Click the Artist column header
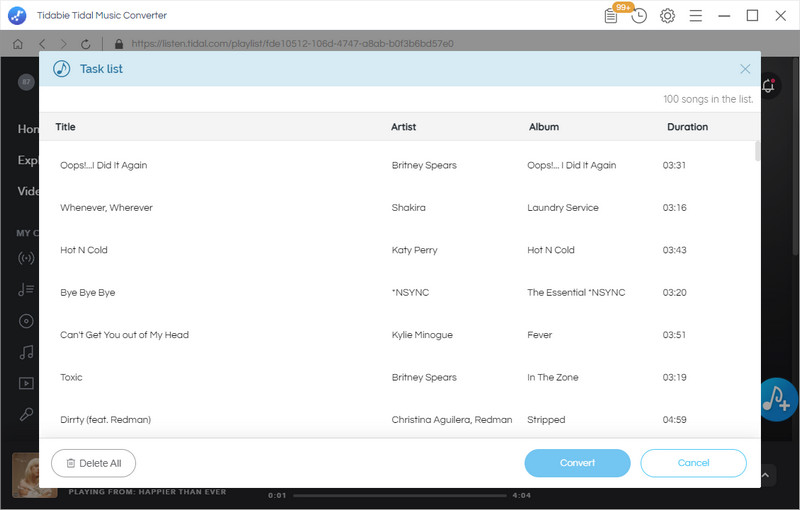The image size is (800, 510). [403, 127]
